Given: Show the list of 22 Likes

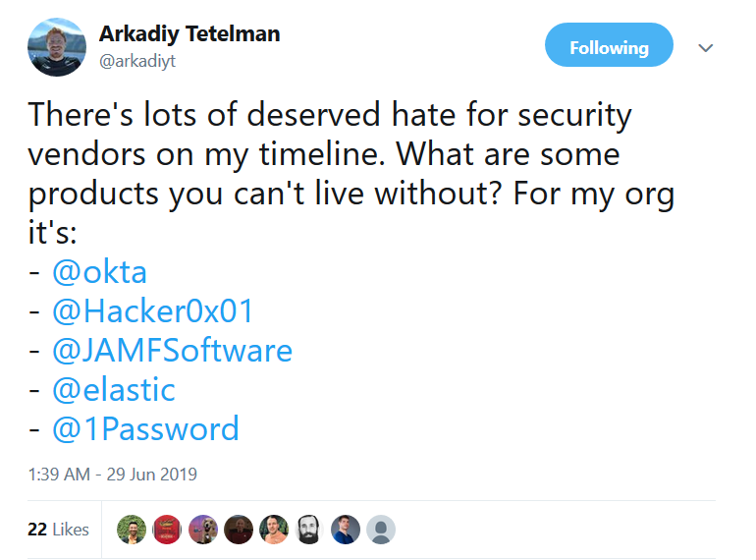Looking at the screenshot, I should 59,530.
